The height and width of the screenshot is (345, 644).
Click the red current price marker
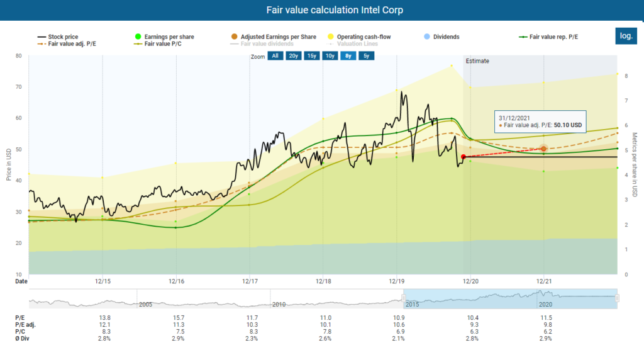pos(464,157)
